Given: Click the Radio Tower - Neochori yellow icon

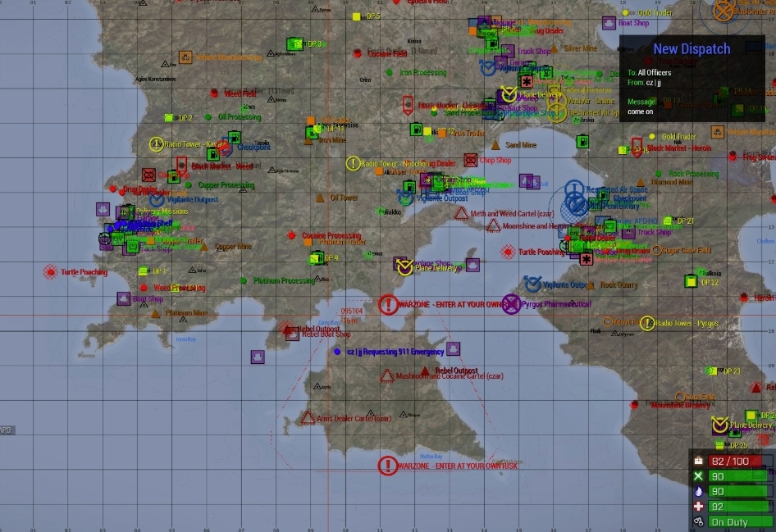Looking at the screenshot, I should click(x=353, y=164).
